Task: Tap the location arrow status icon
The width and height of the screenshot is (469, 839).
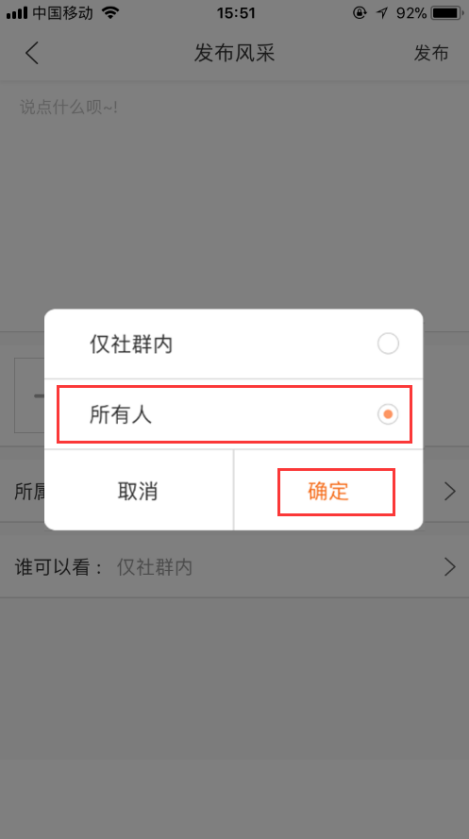Action: [x=382, y=13]
